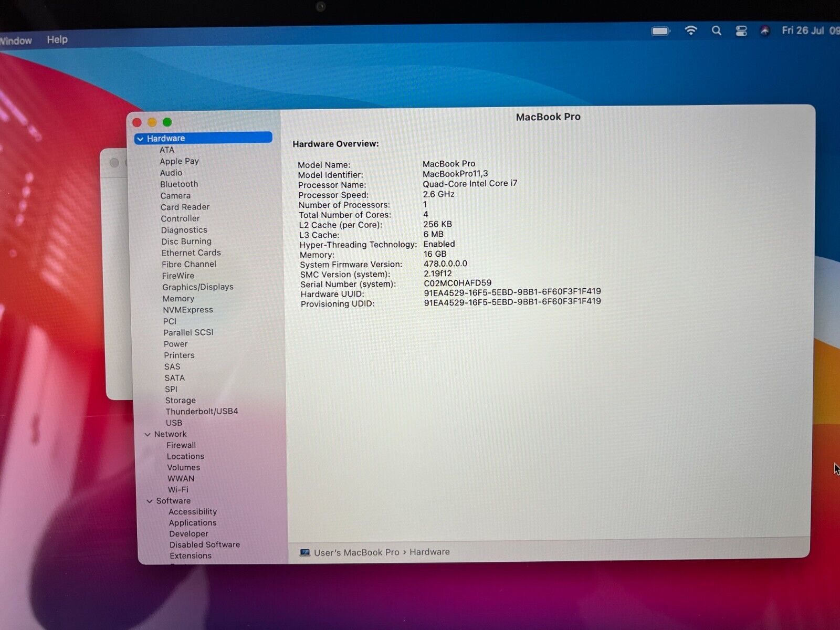
Task: Select Disabled Software in sidebar
Action: 205,545
